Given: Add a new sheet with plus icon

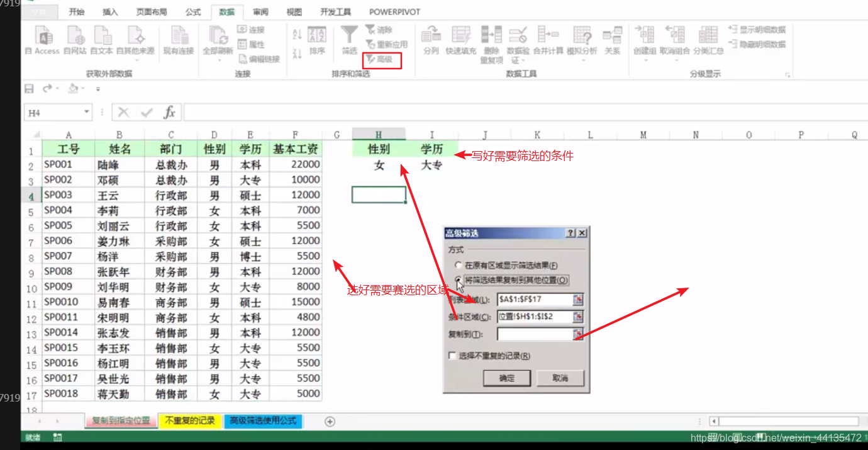Looking at the screenshot, I should click(330, 421).
